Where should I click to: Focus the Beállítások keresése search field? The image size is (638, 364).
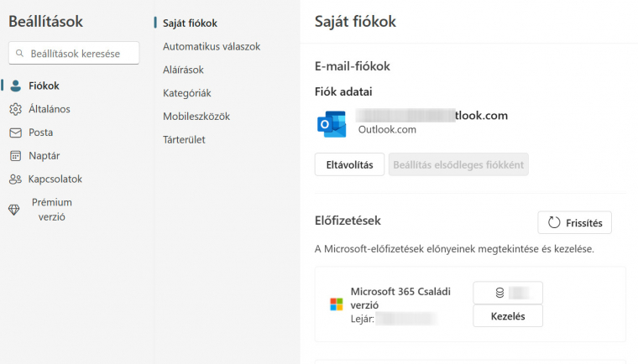(x=74, y=53)
